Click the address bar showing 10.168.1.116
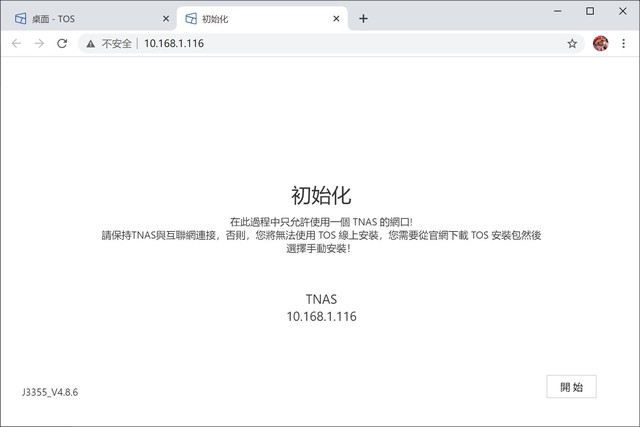The image size is (640, 427). coord(331,43)
